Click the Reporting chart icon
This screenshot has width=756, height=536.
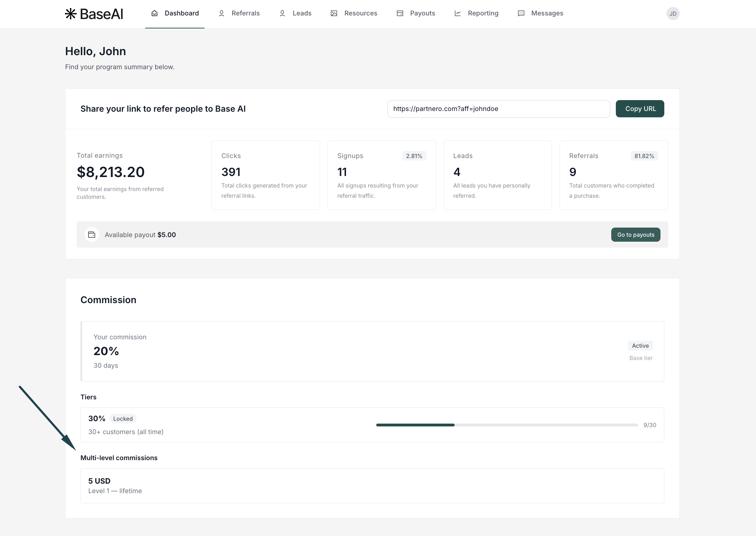point(457,13)
